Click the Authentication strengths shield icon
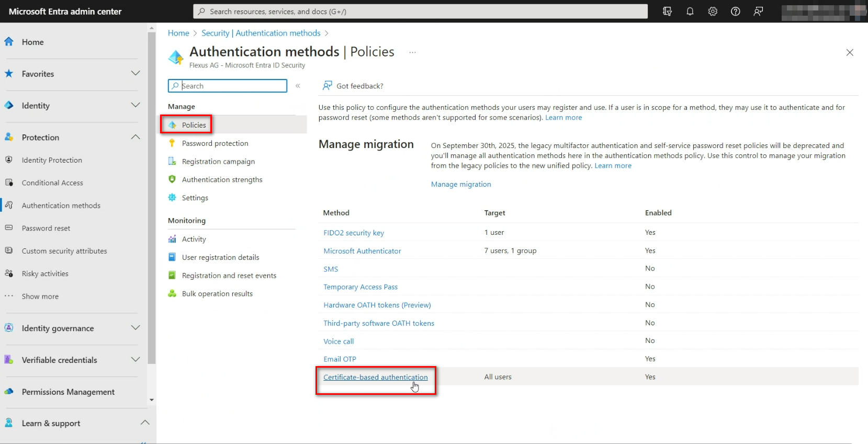 click(x=172, y=179)
